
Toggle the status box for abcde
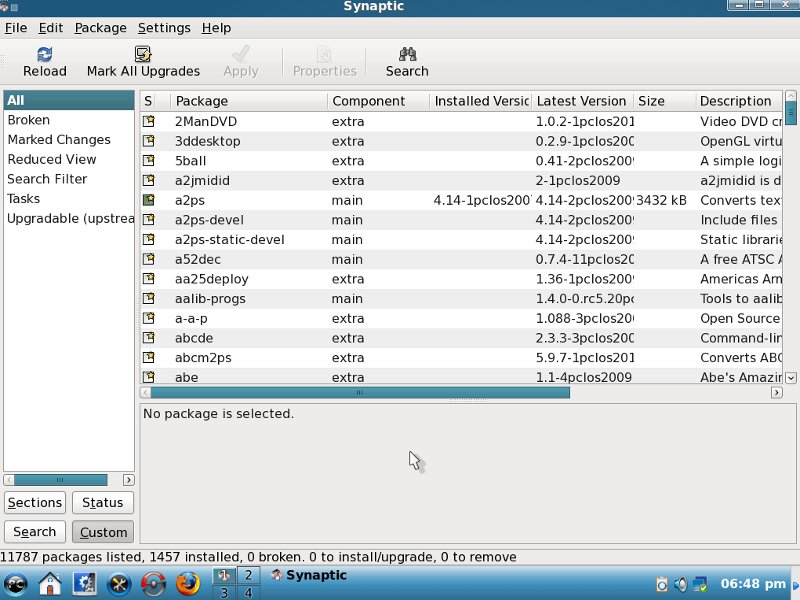[149, 338]
